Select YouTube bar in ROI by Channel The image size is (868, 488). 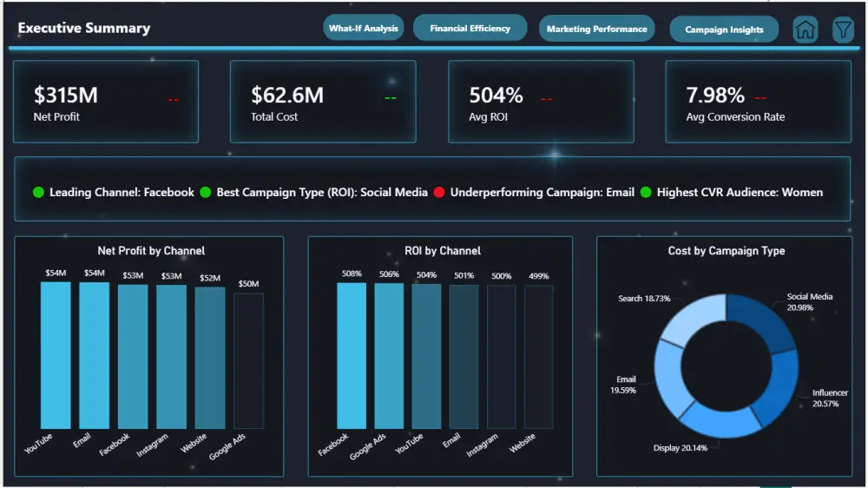426,357
